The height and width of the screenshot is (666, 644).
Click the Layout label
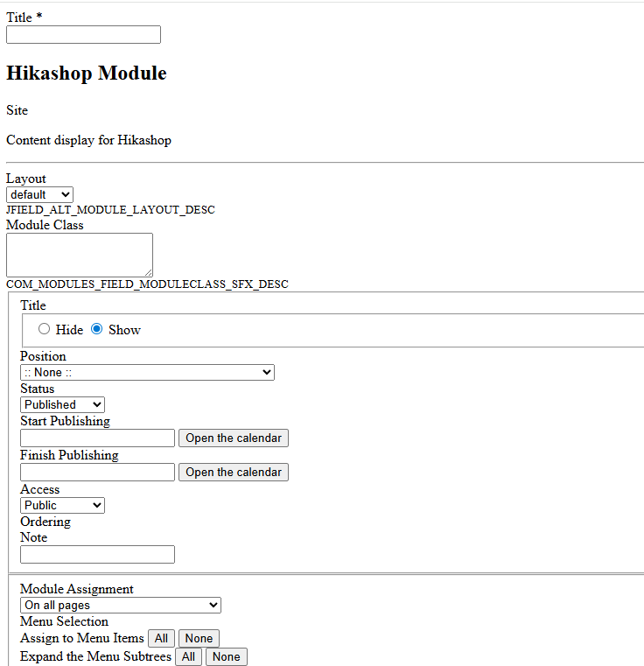(26, 179)
